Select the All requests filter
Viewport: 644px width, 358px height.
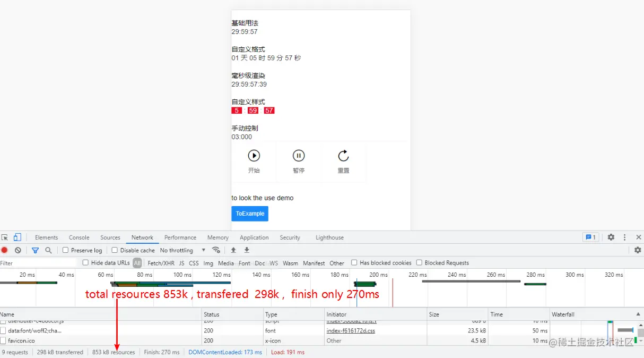point(137,262)
